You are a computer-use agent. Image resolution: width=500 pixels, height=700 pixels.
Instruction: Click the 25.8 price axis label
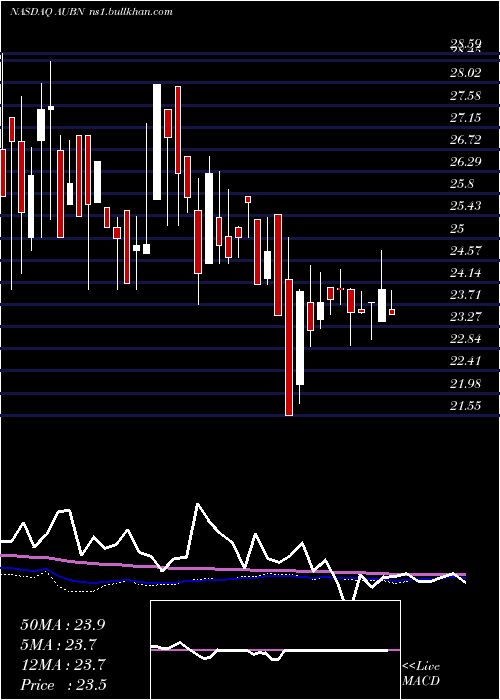462,184
